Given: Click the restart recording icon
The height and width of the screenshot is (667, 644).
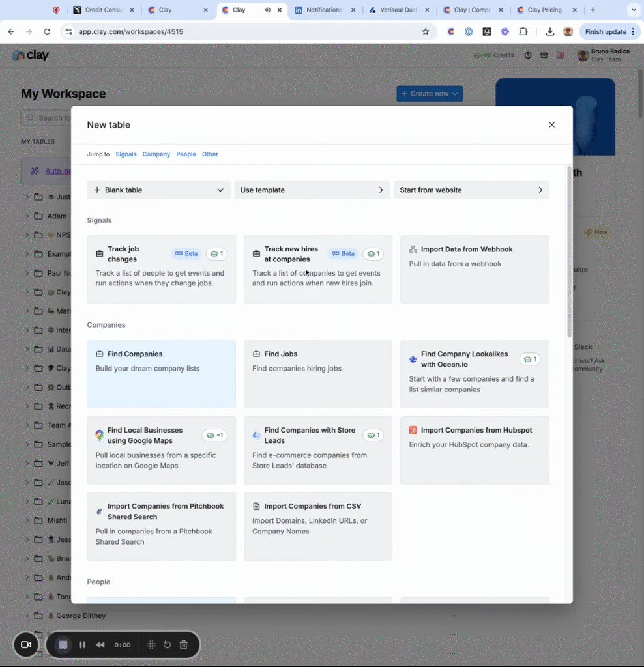Looking at the screenshot, I should (x=168, y=645).
